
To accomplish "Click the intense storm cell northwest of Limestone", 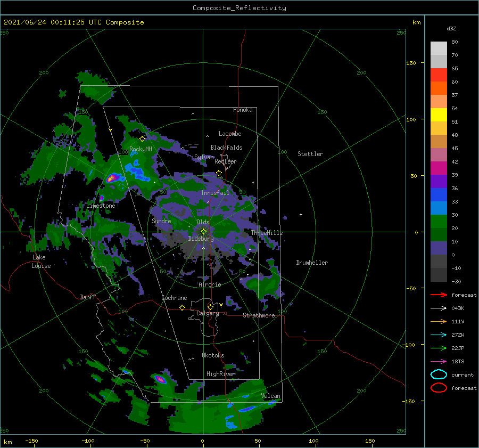I will 112,178.
